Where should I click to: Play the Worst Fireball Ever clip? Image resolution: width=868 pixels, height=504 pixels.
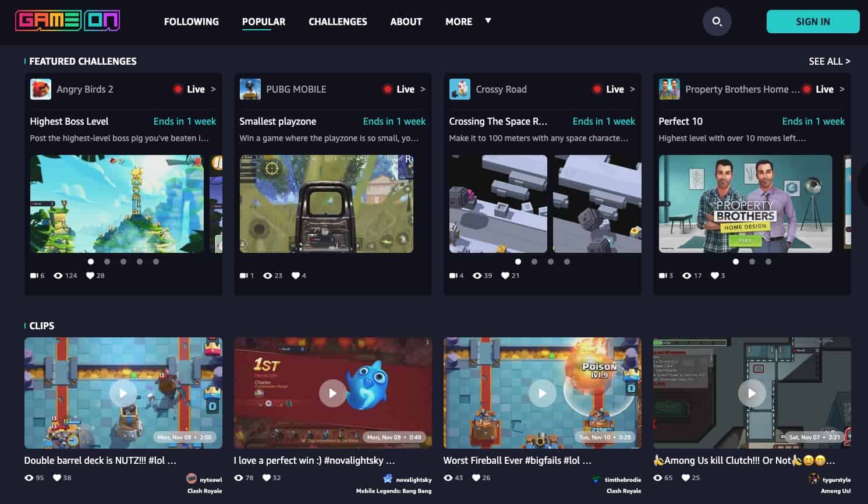[542, 393]
